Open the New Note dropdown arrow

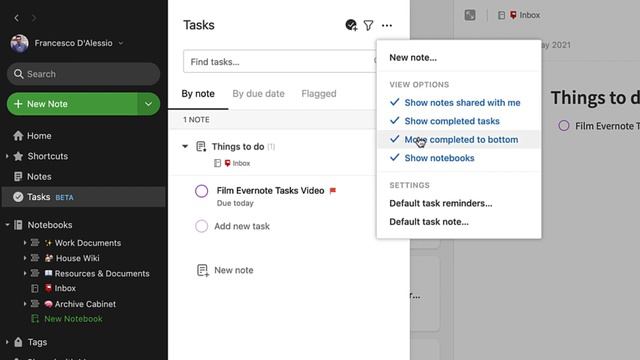click(149, 104)
